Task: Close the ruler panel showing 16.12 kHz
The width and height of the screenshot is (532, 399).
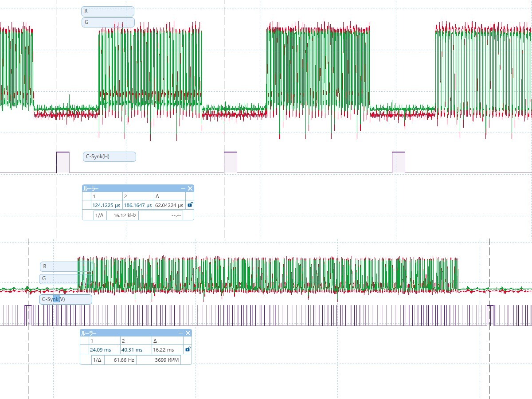Action: tap(190, 188)
